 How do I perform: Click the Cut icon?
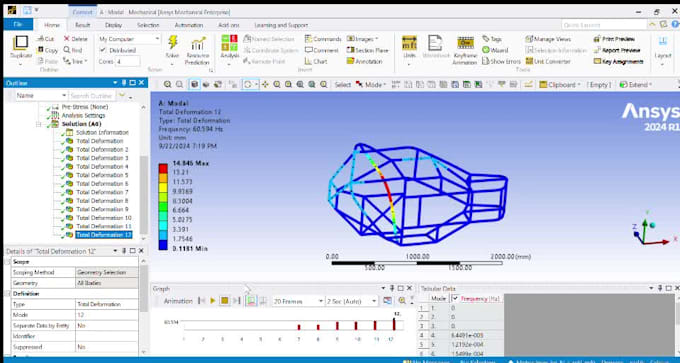tap(41, 39)
